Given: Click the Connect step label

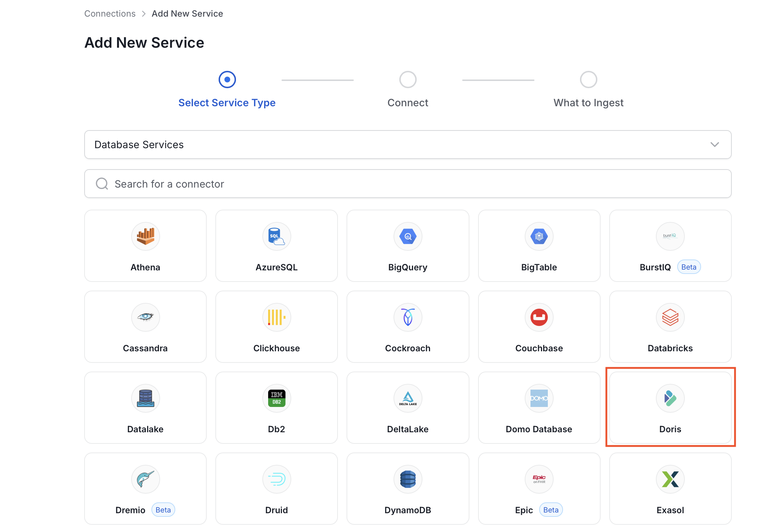Looking at the screenshot, I should coord(408,103).
